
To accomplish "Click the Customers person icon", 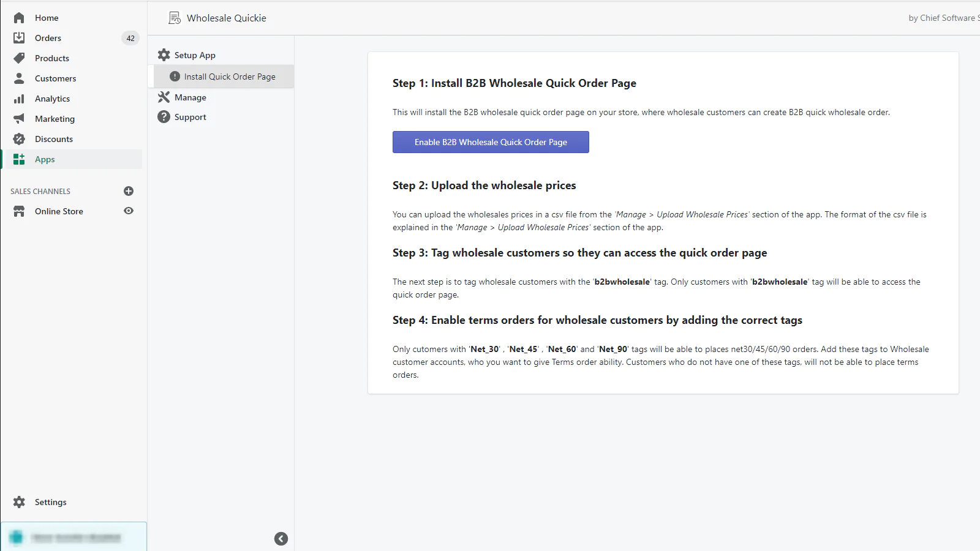I will [19, 78].
